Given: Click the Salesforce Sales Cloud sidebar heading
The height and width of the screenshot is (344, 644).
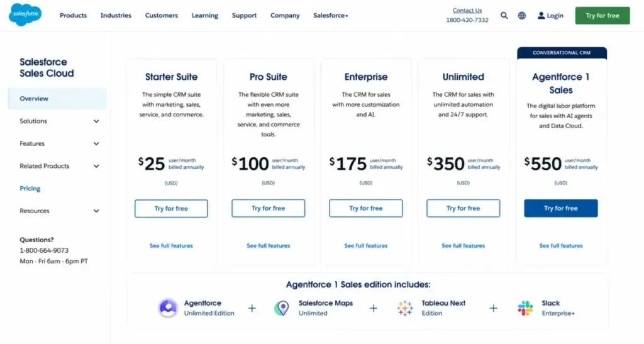Looking at the screenshot, I should [x=47, y=68].
